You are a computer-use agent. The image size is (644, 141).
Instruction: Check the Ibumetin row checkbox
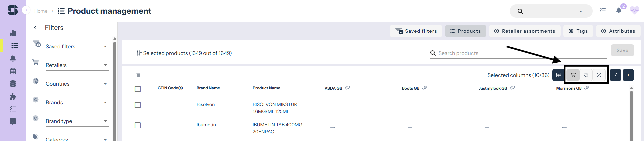point(138,125)
